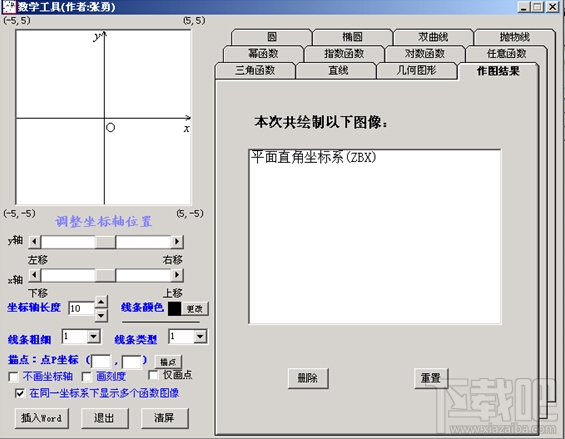This screenshot has width=565, height=439.
Task: Click the 删除 button
Action: (x=308, y=378)
